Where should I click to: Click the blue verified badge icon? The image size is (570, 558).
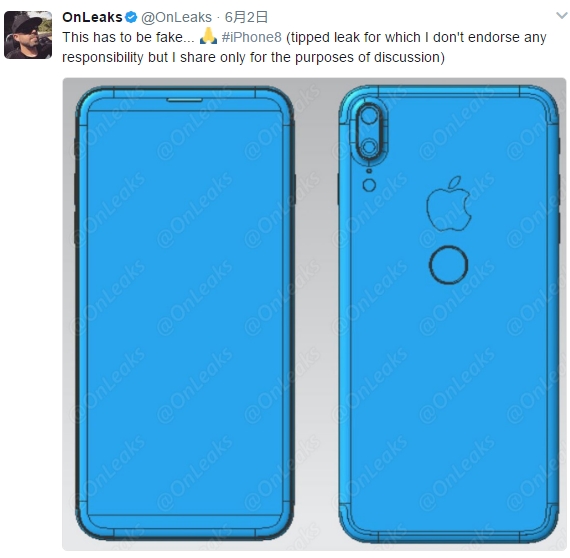pyautogui.click(x=131, y=17)
